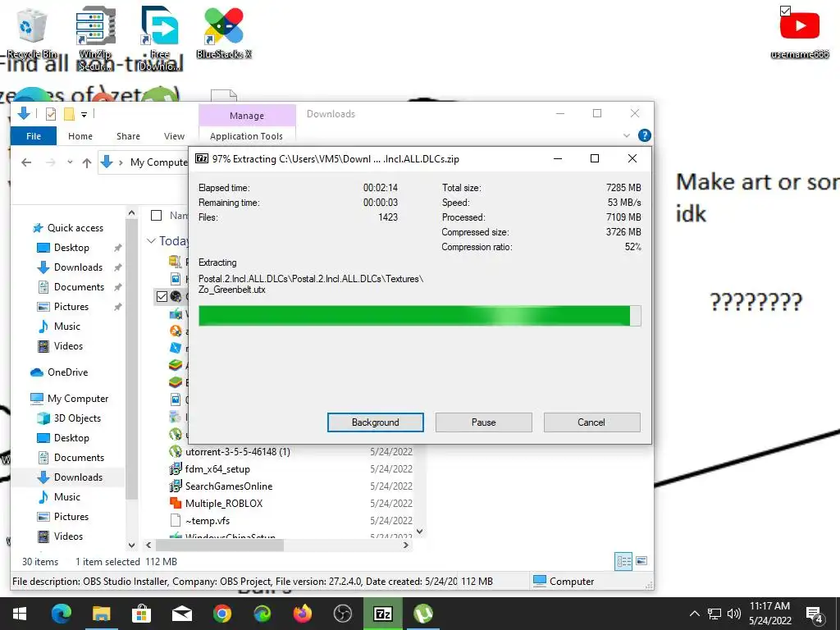Send the extraction to Background

(x=376, y=422)
